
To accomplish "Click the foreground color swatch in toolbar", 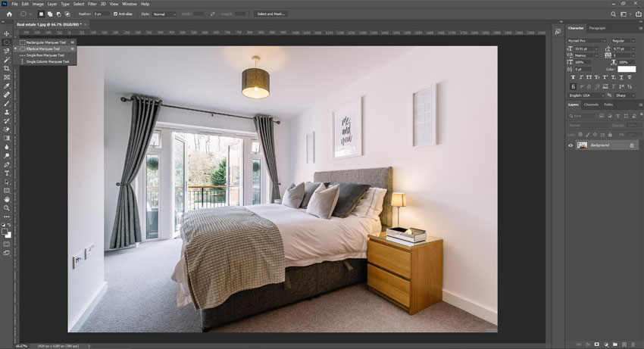I will click(5, 232).
